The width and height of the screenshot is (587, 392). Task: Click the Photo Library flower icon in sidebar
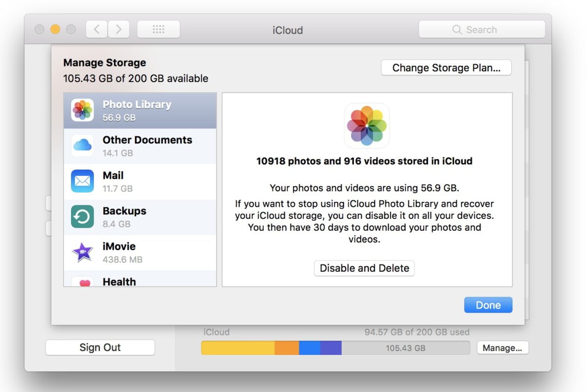(x=82, y=110)
